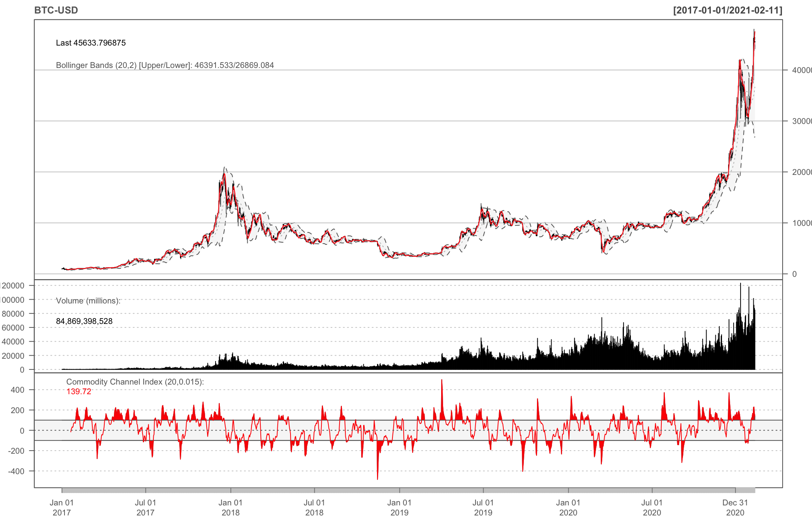
Task: Click the date range label 2017-01-01/2021-02-11
Action: tap(727, 10)
